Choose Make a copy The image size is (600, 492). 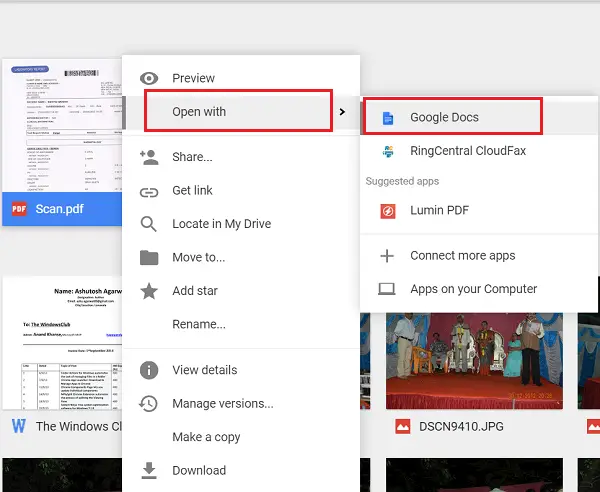pyautogui.click(x=241, y=437)
